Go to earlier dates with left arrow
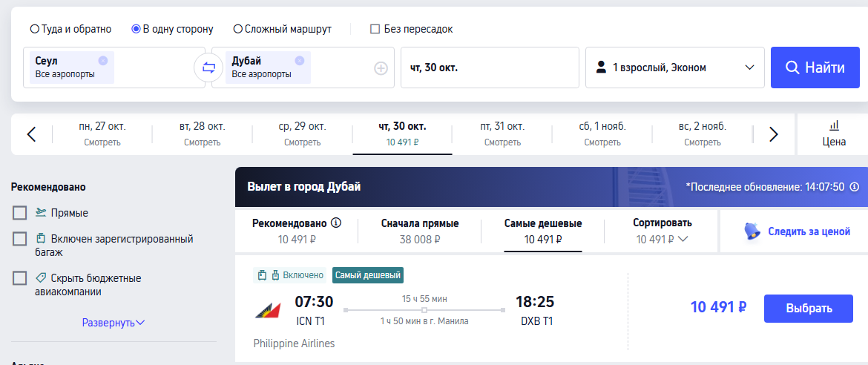Viewport: 868px width, 365px height. 32,134
